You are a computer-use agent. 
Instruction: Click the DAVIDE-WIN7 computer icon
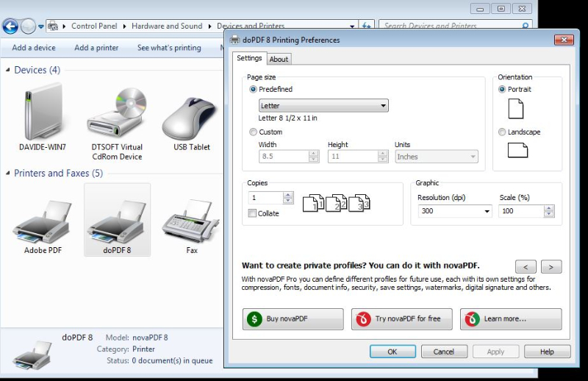pyautogui.click(x=43, y=114)
